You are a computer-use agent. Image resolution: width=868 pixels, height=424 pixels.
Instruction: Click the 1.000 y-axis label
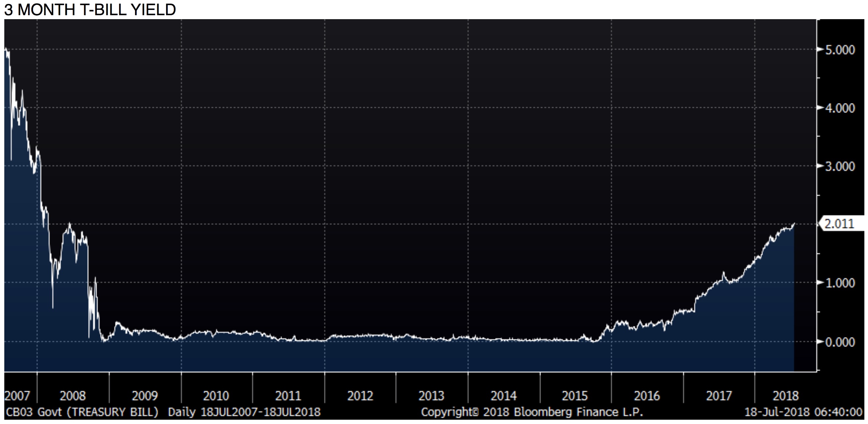pyautogui.click(x=840, y=283)
